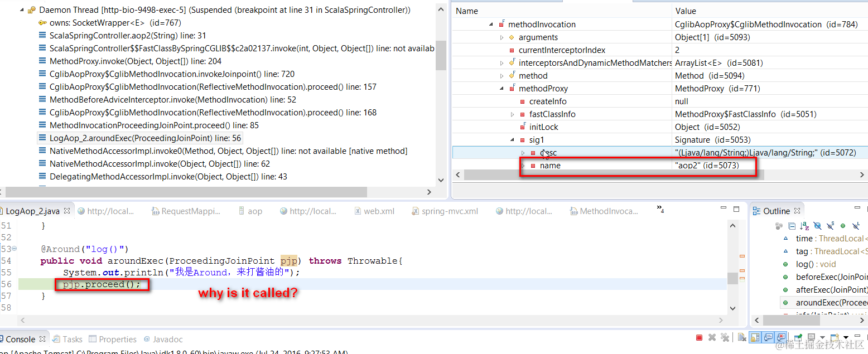The width and height of the screenshot is (868, 354).
Task: Collapse all items in the Outline view
Action: [x=792, y=226]
